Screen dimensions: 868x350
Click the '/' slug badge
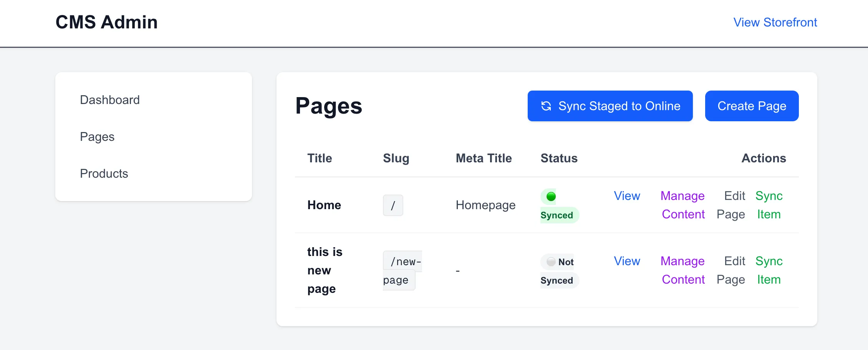coord(393,205)
